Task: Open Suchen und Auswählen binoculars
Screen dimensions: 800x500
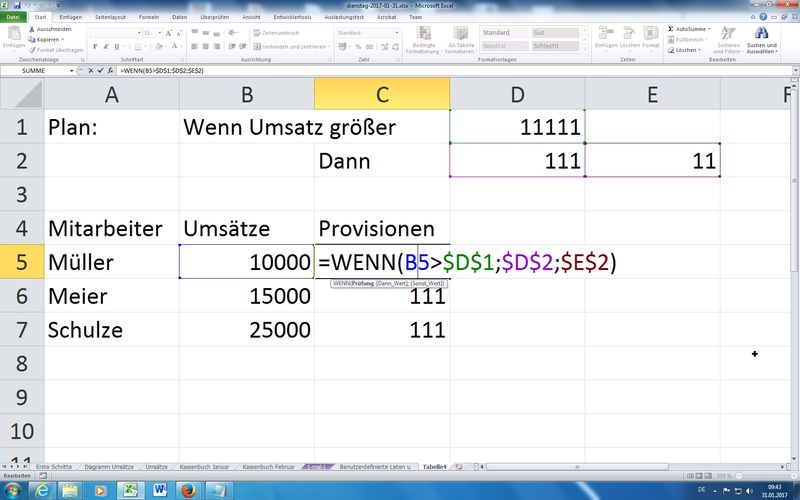Action: 762,40
